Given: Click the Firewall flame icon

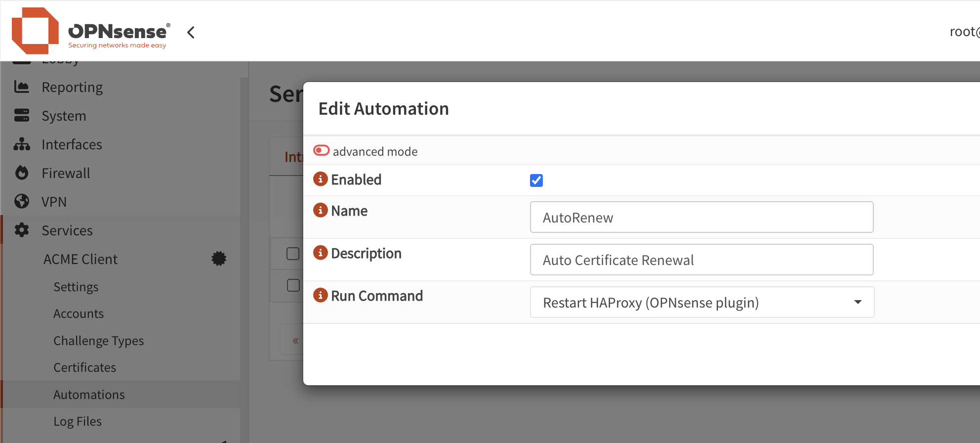Looking at the screenshot, I should point(22,173).
